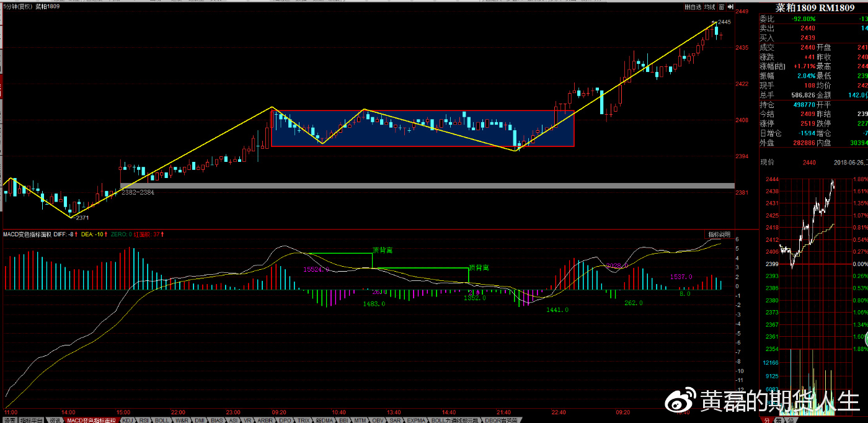Select the BOLL力道线彩元趴 indicator tab

coord(455,420)
